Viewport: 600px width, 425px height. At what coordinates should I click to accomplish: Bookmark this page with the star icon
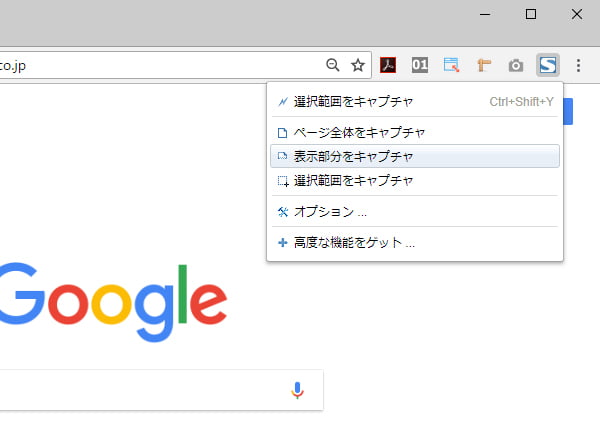[x=358, y=66]
